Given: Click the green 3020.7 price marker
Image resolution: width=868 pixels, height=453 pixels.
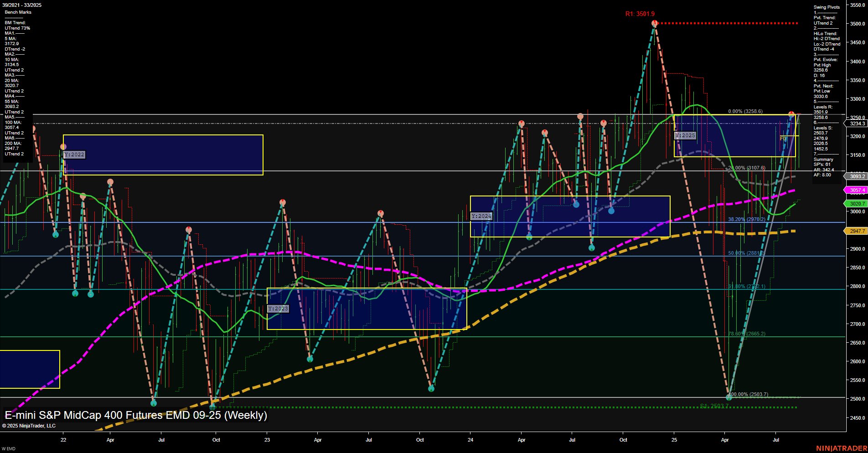Looking at the screenshot, I should click(856, 204).
